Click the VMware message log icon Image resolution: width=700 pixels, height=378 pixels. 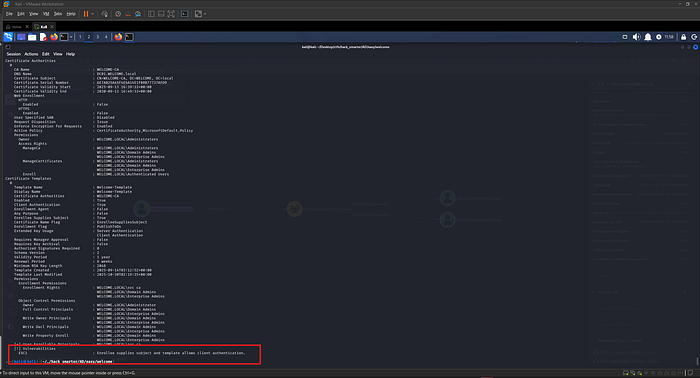pyautogui.click(x=691, y=373)
